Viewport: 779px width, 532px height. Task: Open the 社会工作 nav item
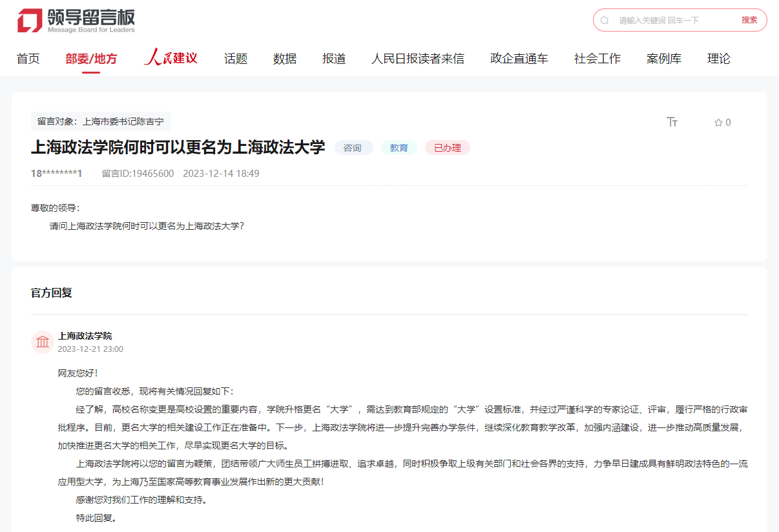tap(597, 59)
